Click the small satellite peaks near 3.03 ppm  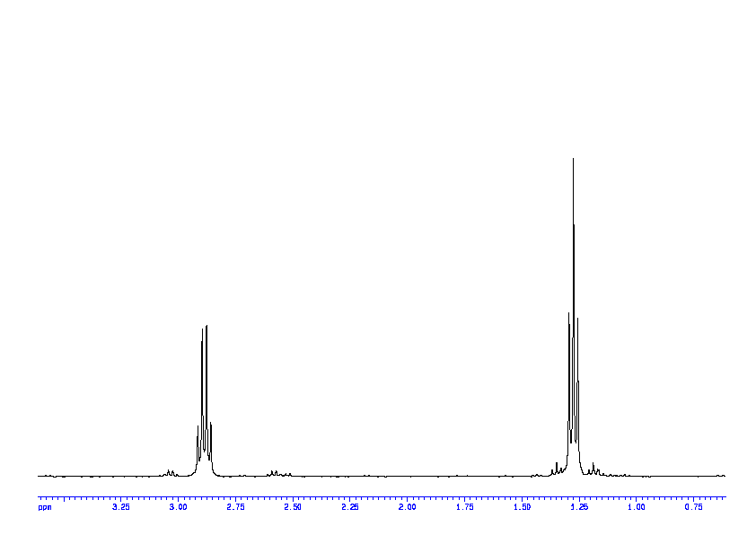point(171,473)
